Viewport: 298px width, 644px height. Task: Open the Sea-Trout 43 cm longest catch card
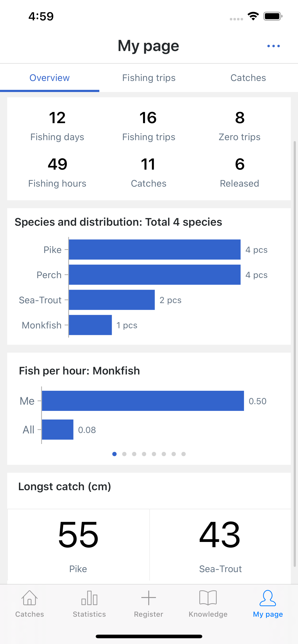pyautogui.click(x=220, y=545)
